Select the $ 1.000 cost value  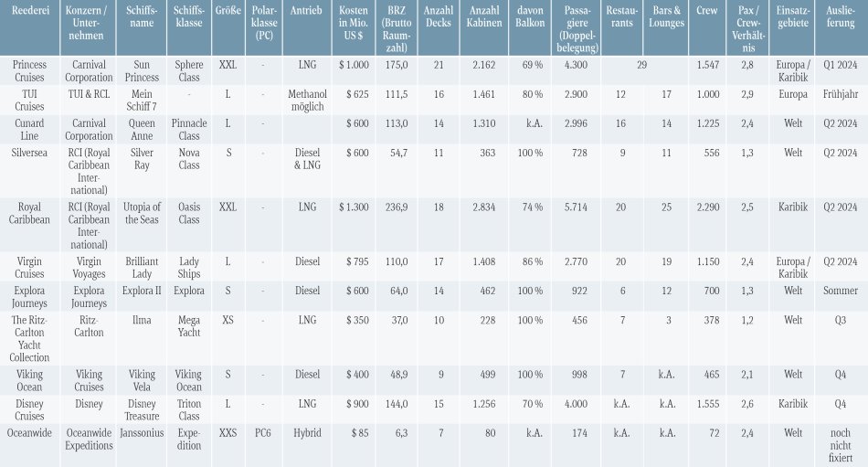coord(354,65)
